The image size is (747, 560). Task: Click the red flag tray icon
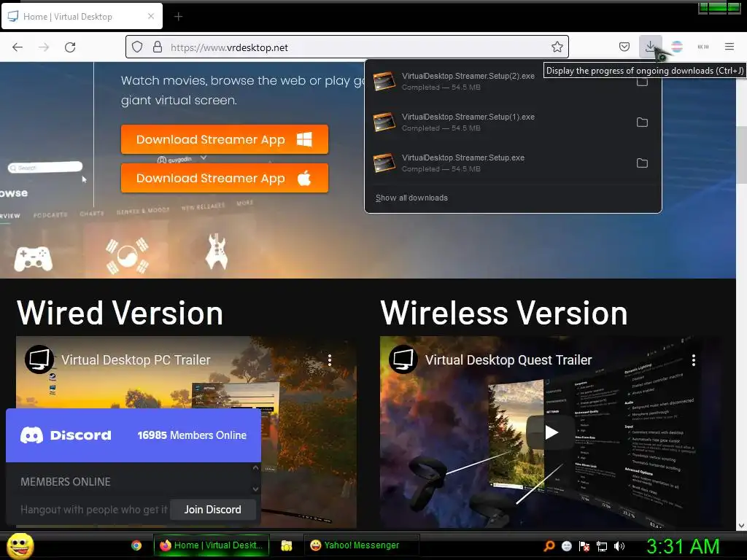point(584,546)
